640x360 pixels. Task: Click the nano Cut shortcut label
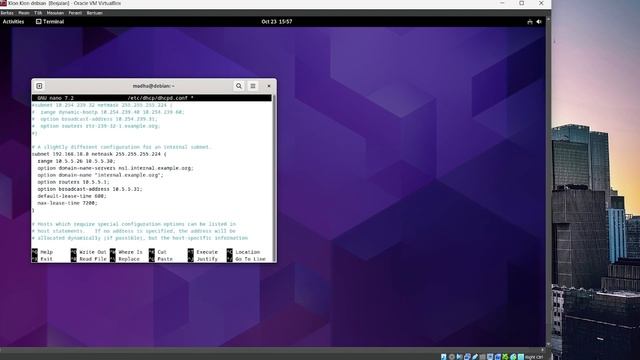point(162,252)
